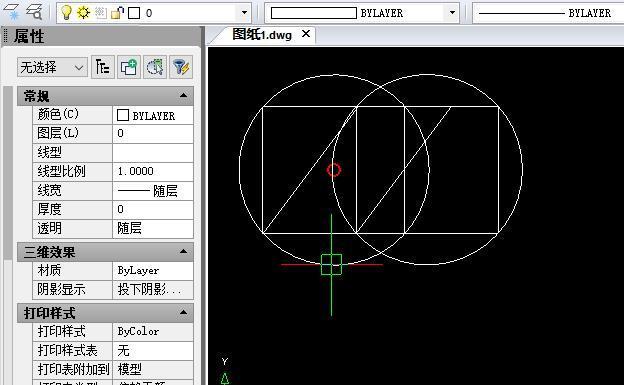The height and width of the screenshot is (385, 624).
Task: Click the color preview box beside BYLAYER
Action: pyautogui.click(x=314, y=13)
